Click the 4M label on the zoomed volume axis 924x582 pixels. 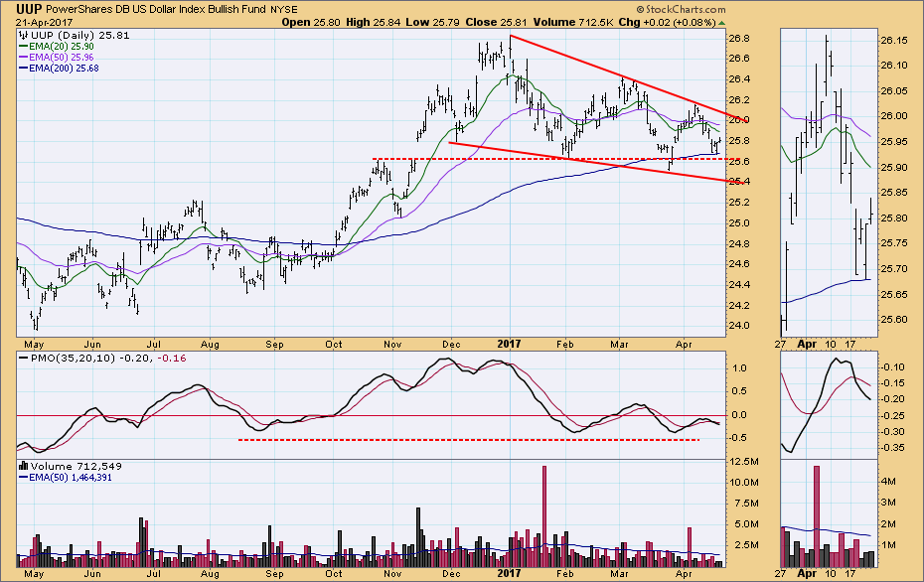888,482
